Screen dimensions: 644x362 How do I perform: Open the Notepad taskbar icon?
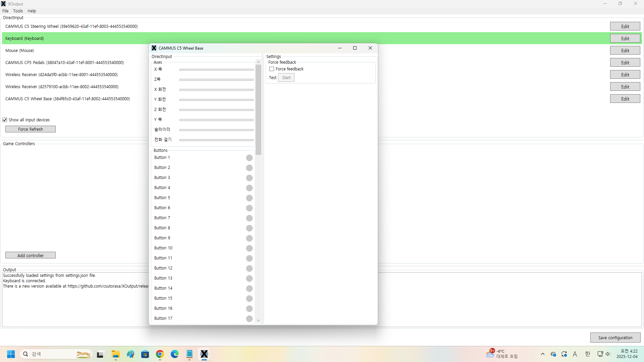point(190,354)
